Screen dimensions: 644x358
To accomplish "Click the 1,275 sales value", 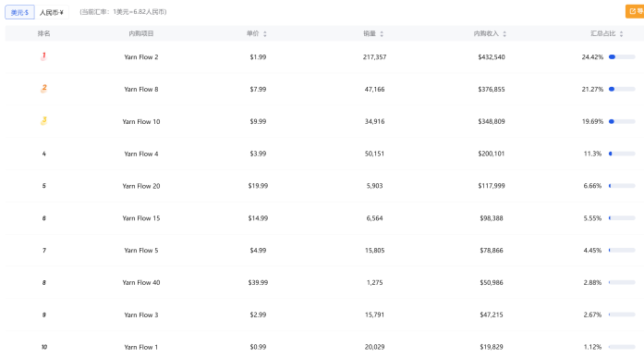I will 374,282.
